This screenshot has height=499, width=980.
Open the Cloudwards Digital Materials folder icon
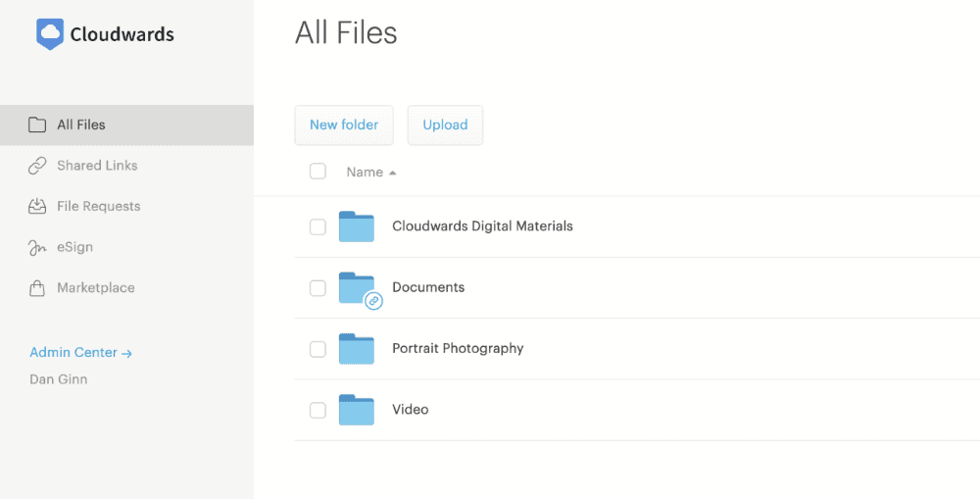pyautogui.click(x=357, y=226)
